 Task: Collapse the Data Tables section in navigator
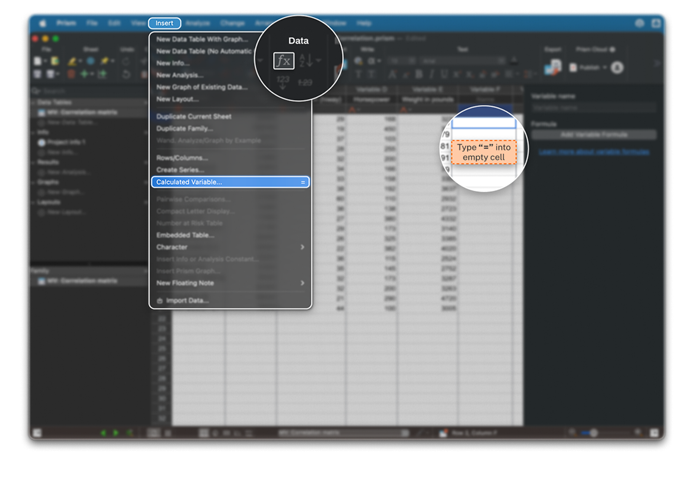[33, 103]
